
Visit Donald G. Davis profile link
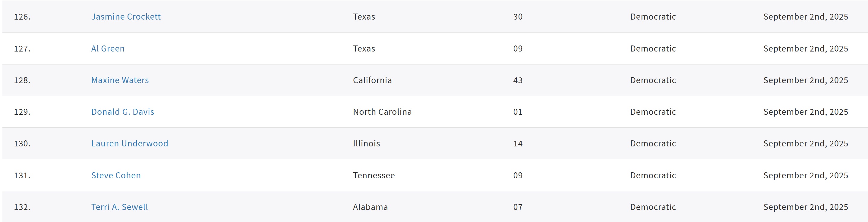(123, 112)
